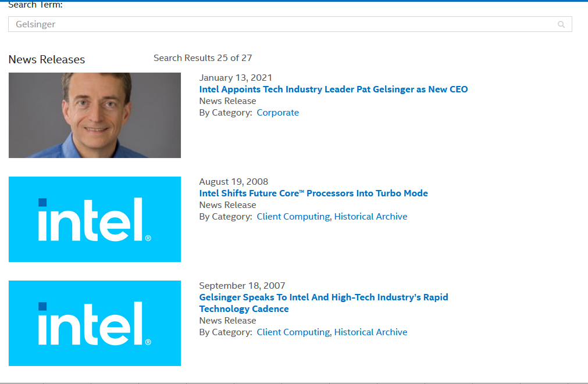The image size is (588, 384).
Task: Open 'Intel Shifts Future Core Processors' headline
Action: [x=313, y=193]
